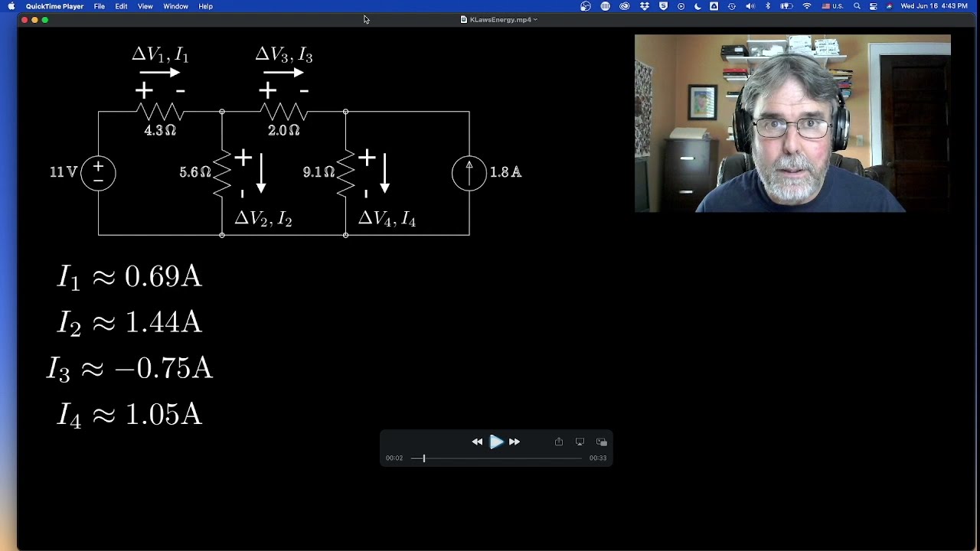980x551 pixels.
Task: Click the green full-screen window button
Action: (x=45, y=20)
